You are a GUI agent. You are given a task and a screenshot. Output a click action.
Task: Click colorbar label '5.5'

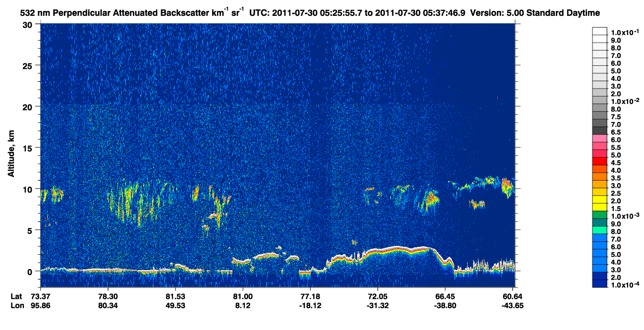[x=616, y=147]
